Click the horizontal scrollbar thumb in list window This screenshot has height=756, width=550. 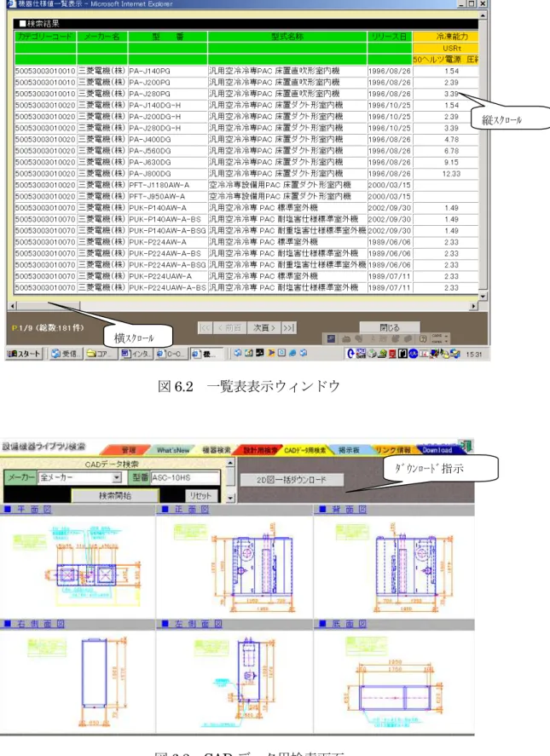49,306
